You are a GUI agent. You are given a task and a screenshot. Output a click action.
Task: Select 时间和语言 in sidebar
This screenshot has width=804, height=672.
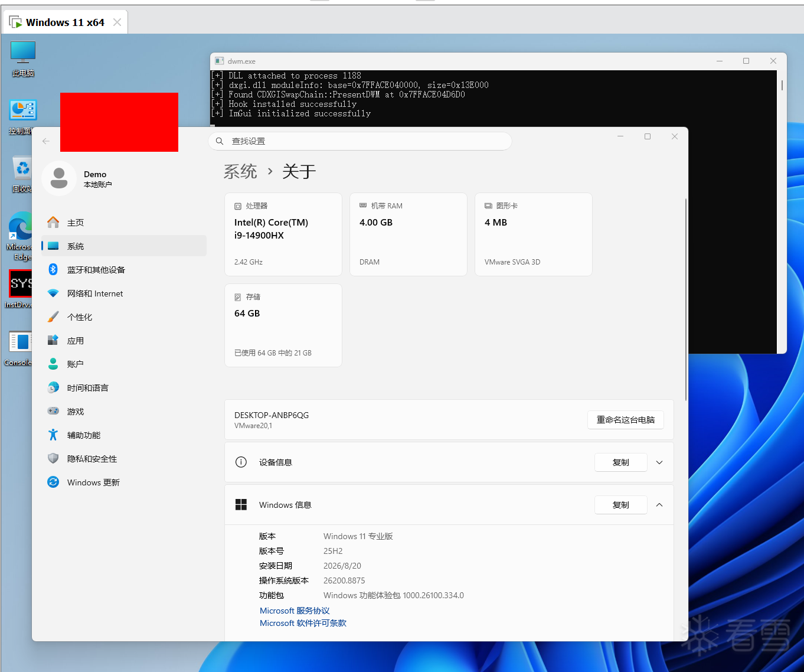coord(124,388)
